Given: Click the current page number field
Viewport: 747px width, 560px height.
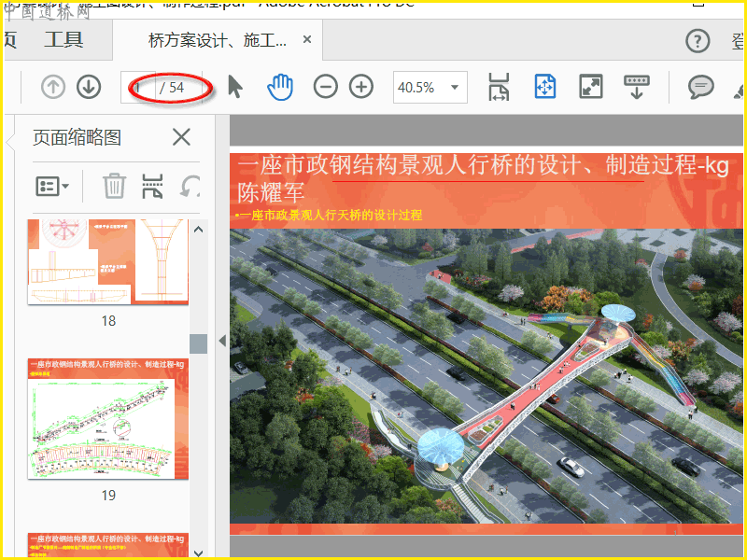Looking at the screenshot, I should [140, 87].
